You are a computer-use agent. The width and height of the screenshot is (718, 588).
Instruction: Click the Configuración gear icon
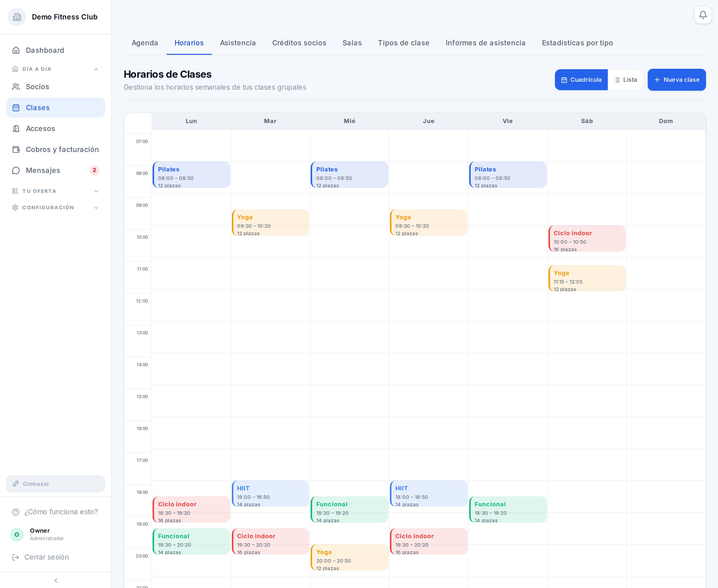pos(15,208)
